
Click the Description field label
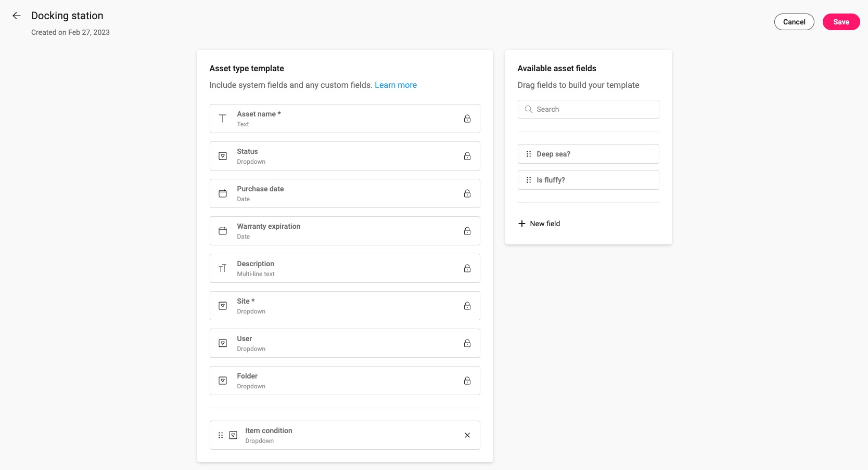click(256, 264)
